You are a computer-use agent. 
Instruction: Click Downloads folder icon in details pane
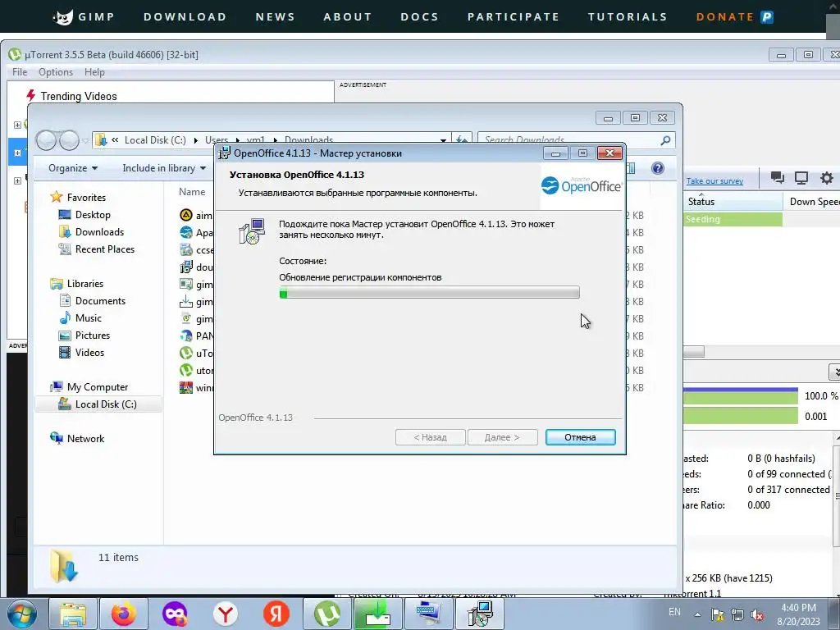pos(64,566)
